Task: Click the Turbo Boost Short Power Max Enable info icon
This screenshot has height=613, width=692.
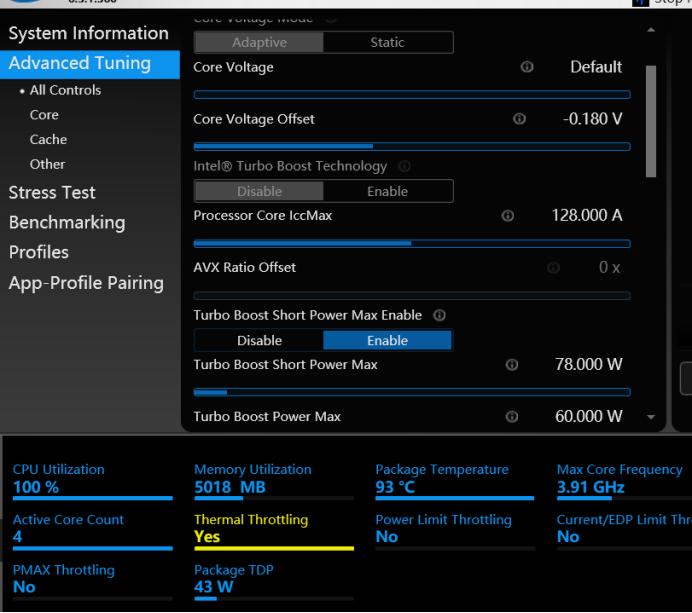Action: [439, 315]
